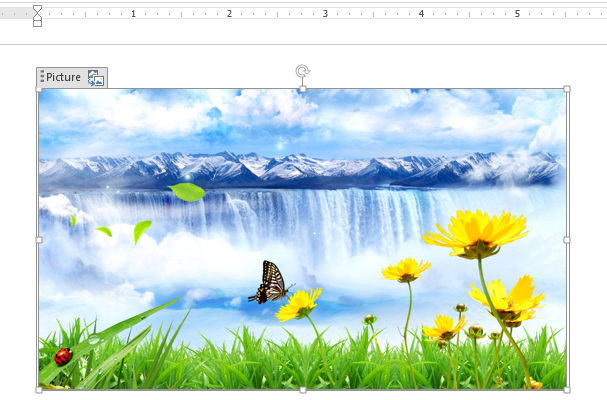607x400 pixels.
Task: Click the content control grip dots handle
Action: pos(42,77)
